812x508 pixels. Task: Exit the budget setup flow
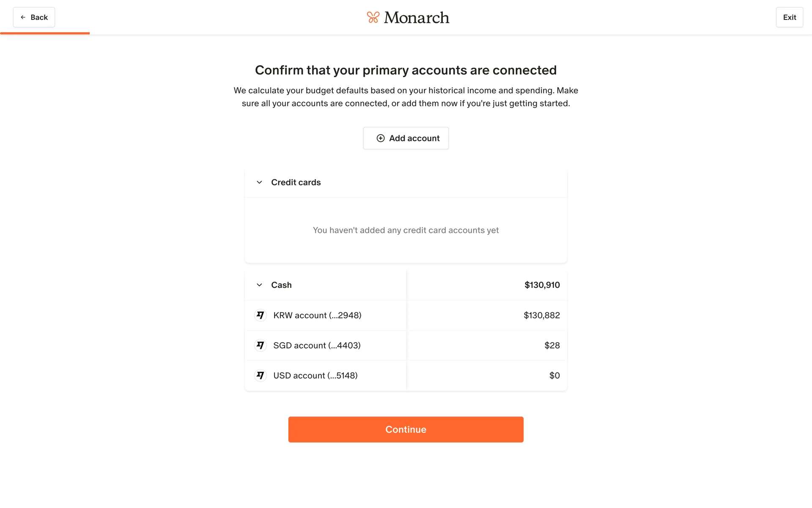click(789, 17)
